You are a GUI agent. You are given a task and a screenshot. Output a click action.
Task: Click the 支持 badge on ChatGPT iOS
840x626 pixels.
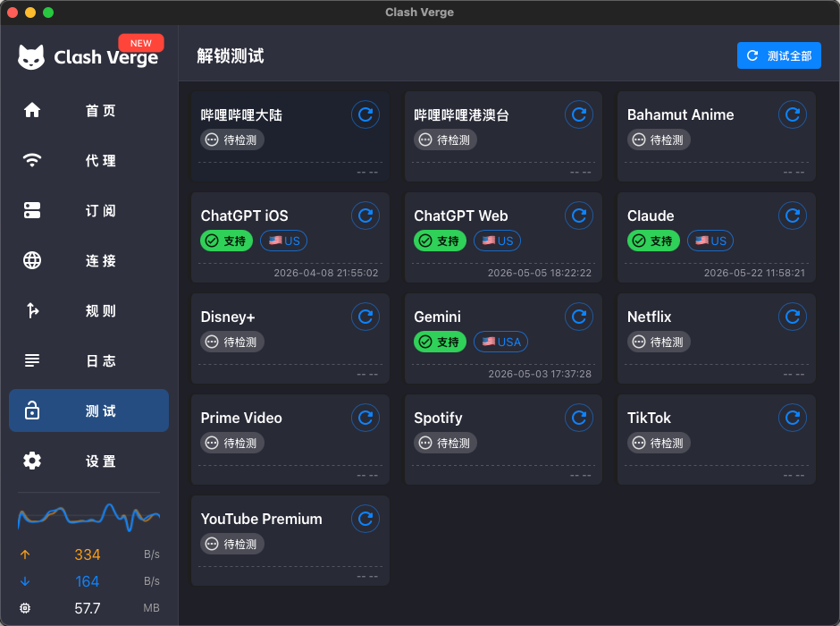[x=227, y=241]
